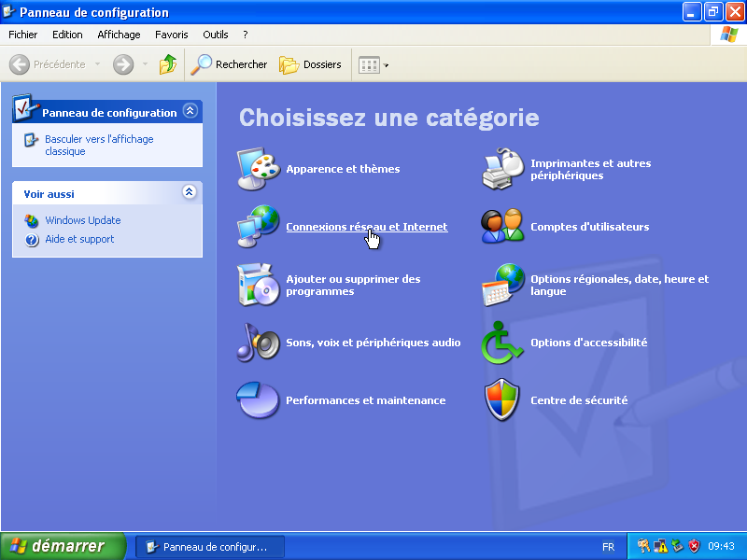Click Apparence et thèmes text link
The width and height of the screenshot is (747, 560).
coord(343,169)
